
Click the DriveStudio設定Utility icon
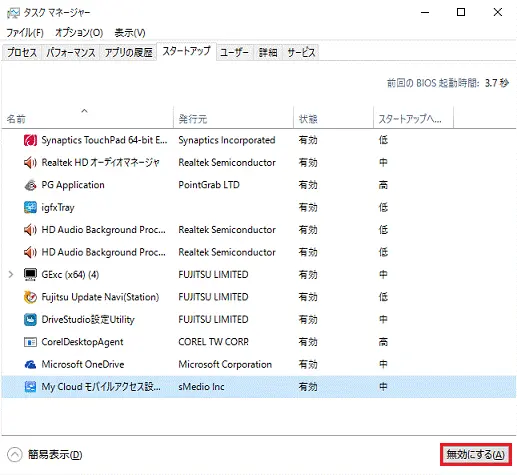coord(30,319)
